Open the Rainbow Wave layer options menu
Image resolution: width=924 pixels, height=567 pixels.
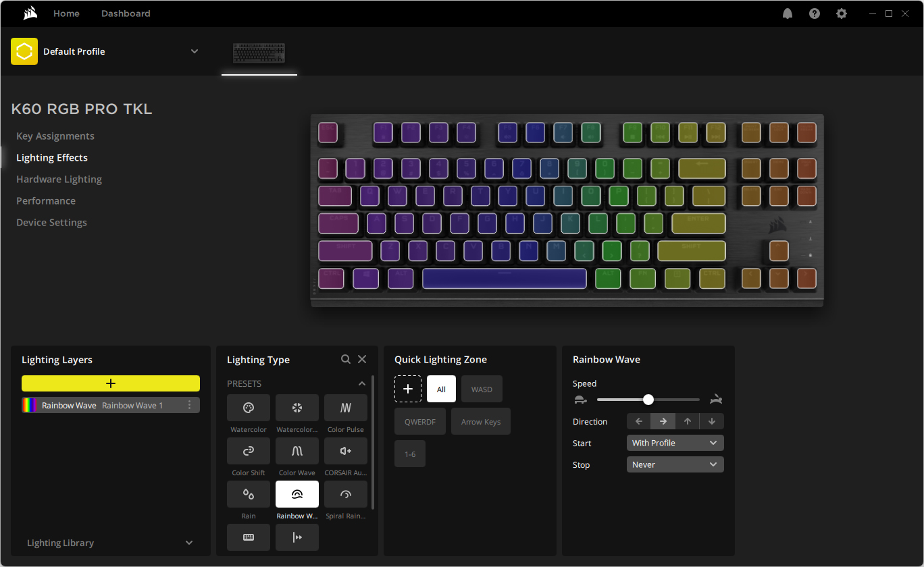point(190,405)
